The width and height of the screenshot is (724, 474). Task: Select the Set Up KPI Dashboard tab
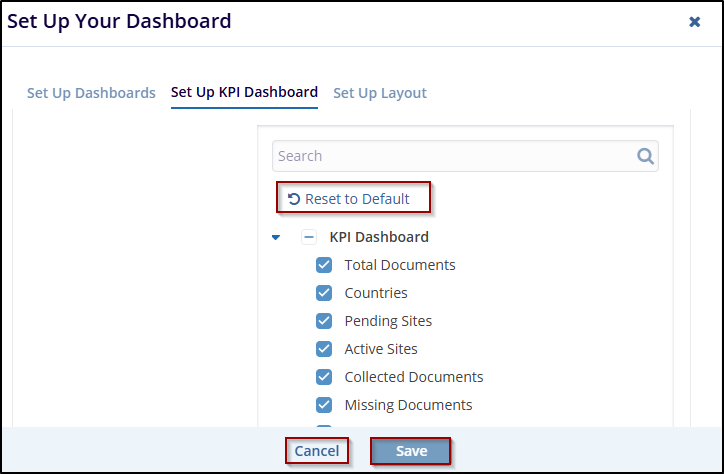(x=244, y=92)
